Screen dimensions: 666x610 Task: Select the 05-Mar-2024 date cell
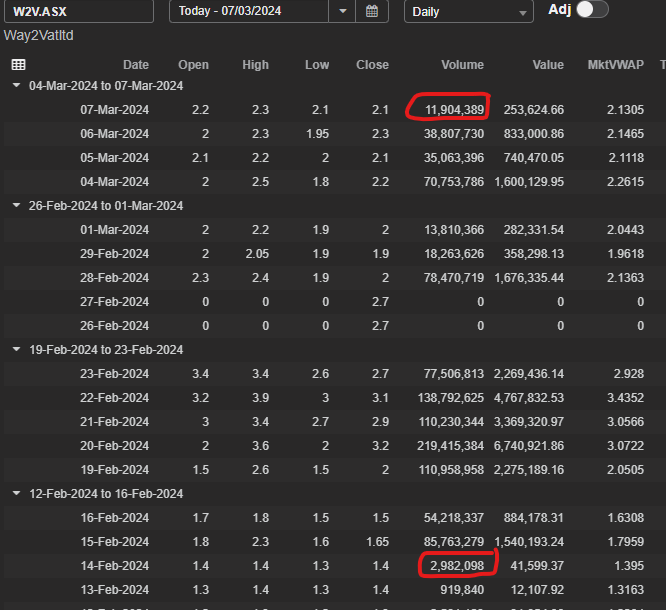pyautogui.click(x=114, y=158)
